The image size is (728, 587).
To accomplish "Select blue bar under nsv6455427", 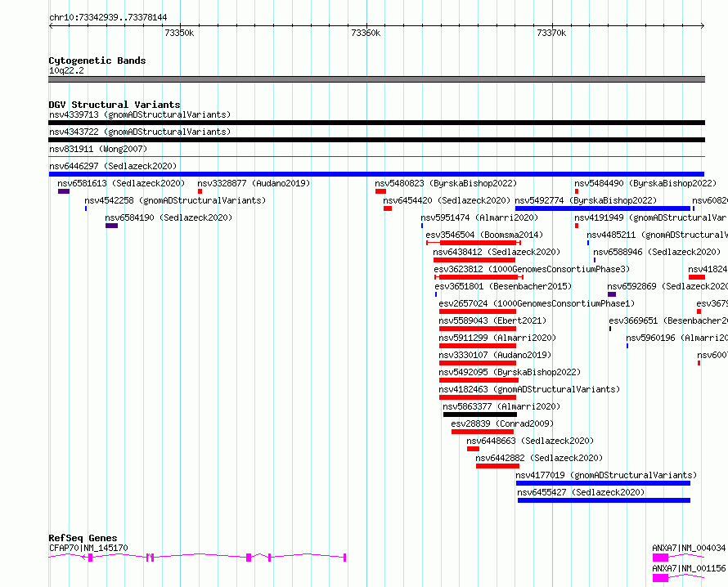I will pos(604,500).
